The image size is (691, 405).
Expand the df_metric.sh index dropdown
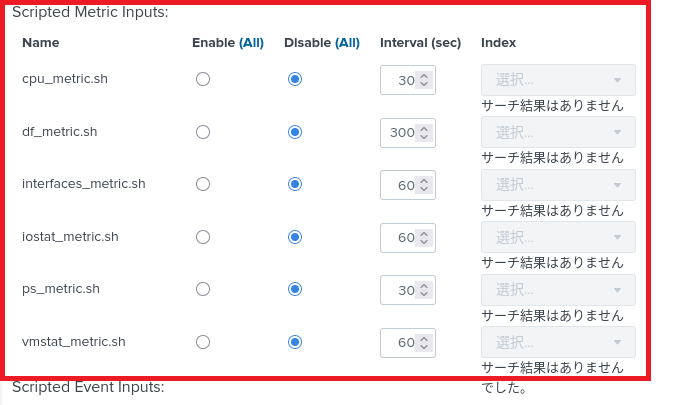[x=558, y=132]
